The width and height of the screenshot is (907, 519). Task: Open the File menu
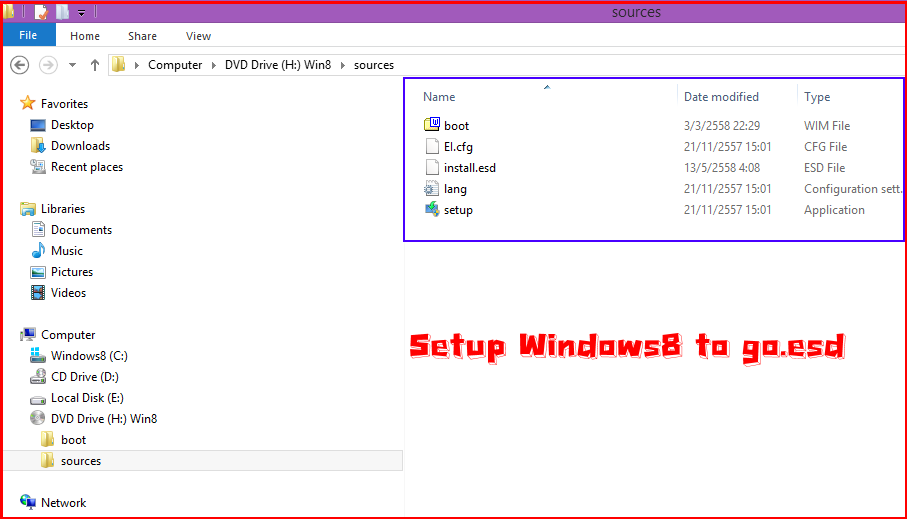coord(28,35)
